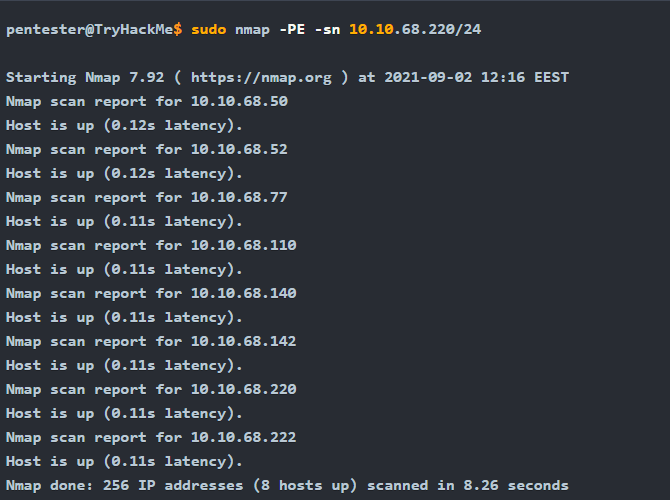The height and width of the screenshot is (500, 670).
Task: Click the first 0.12s latency line
Action: 124,126
